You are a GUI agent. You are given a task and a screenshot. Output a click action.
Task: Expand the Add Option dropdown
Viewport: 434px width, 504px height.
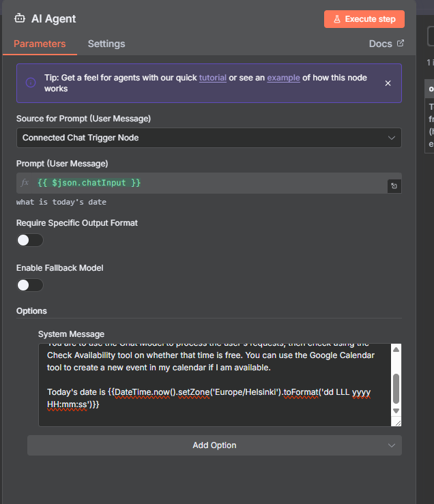(214, 445)
